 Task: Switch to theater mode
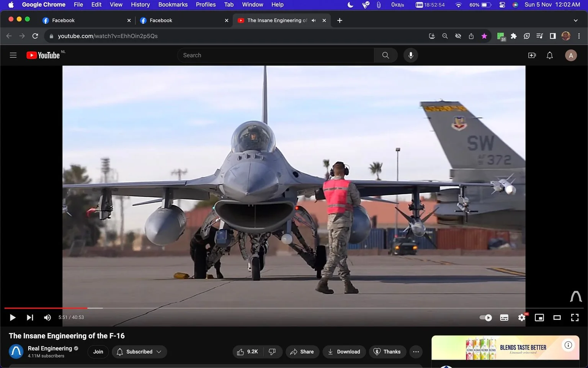557,317
